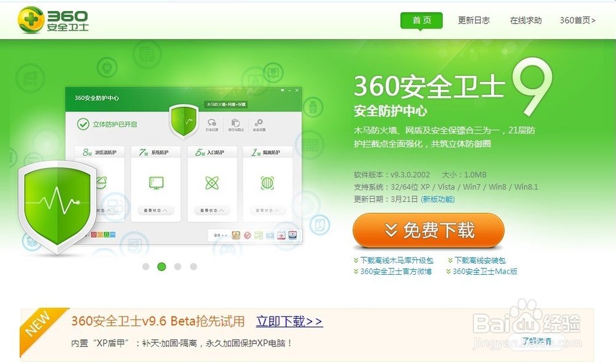Screen dimensions: 616x364
Task: Expand 查看状态 under 隔离防护
Action: point(267,211)
